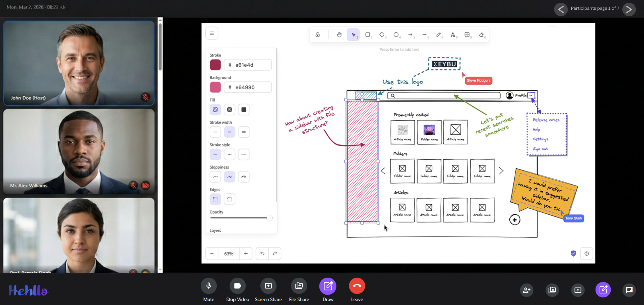The width and height of the screenshot is (644, 305).
Task: Set stroke width to extra bold
Action: [x=244, y=132]
